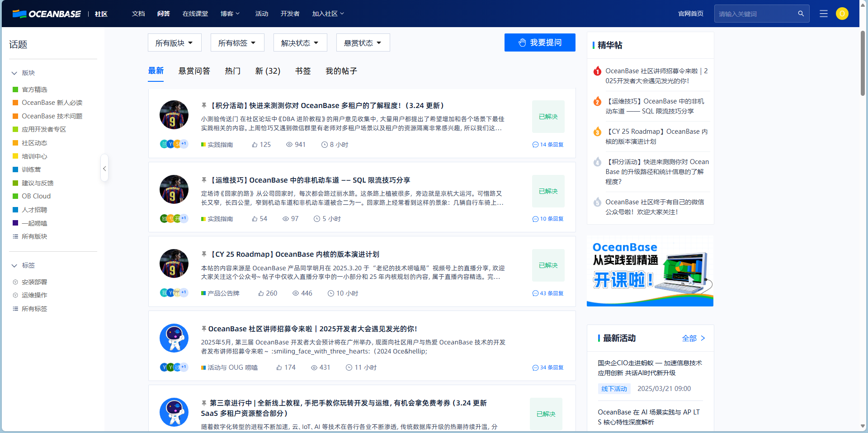Open the 所有标签 filter dropdown

[x=237, y=42]
